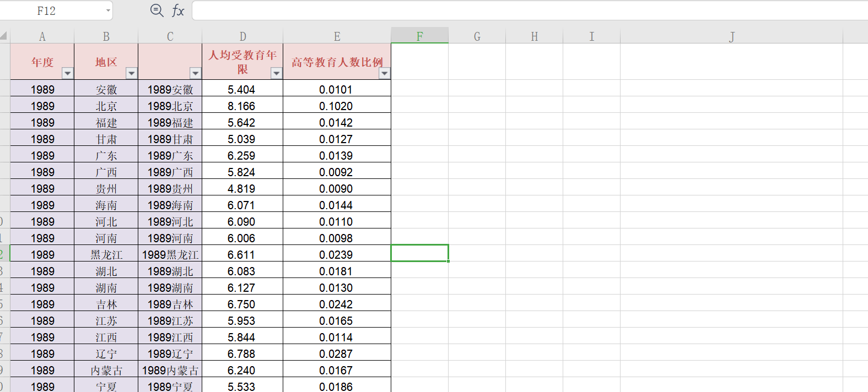
Task: Click the 高等教育人数比例 header cell
Action: click(x=337, y=62)
